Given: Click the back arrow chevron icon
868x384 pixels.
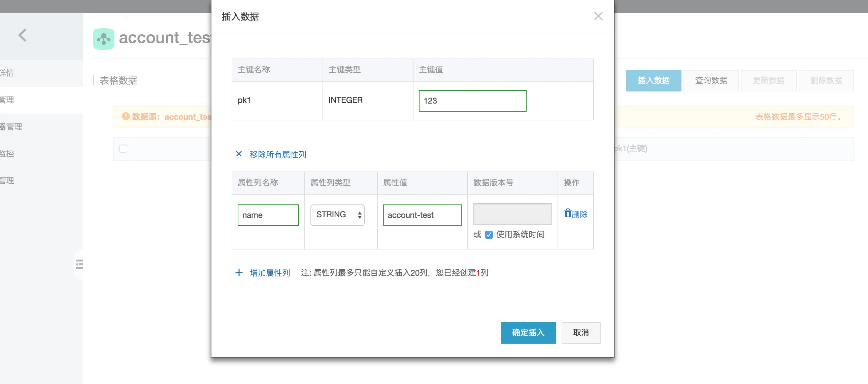Looking at the screenshot, I should point(22,35).
